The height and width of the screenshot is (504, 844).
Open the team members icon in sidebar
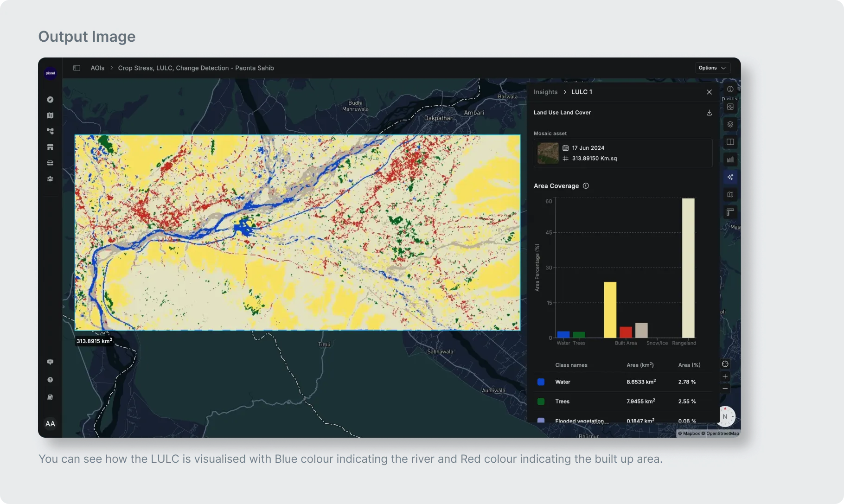point(50,179)
